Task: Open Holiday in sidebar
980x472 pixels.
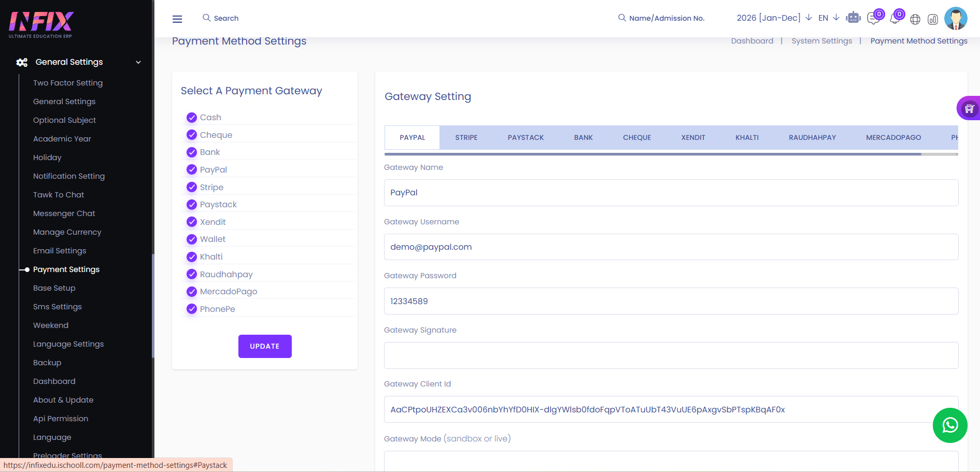Action: [47, 158]
